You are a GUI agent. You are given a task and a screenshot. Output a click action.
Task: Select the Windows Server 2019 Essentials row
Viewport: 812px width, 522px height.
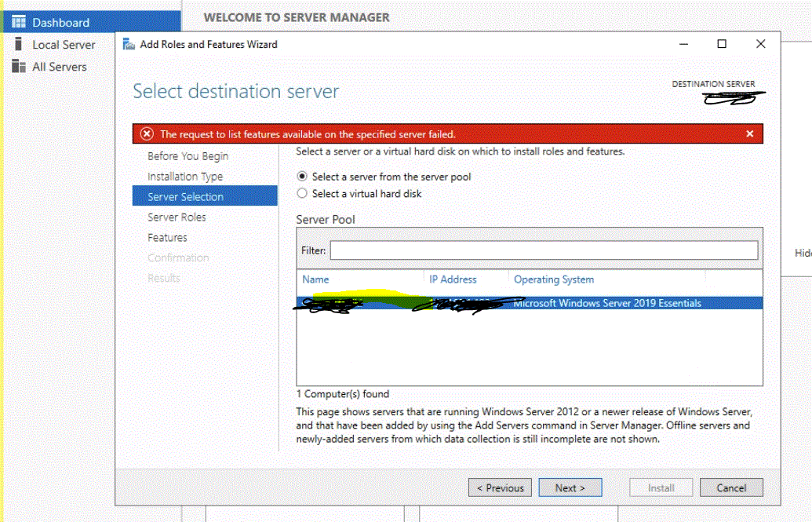tap(530, 303)
